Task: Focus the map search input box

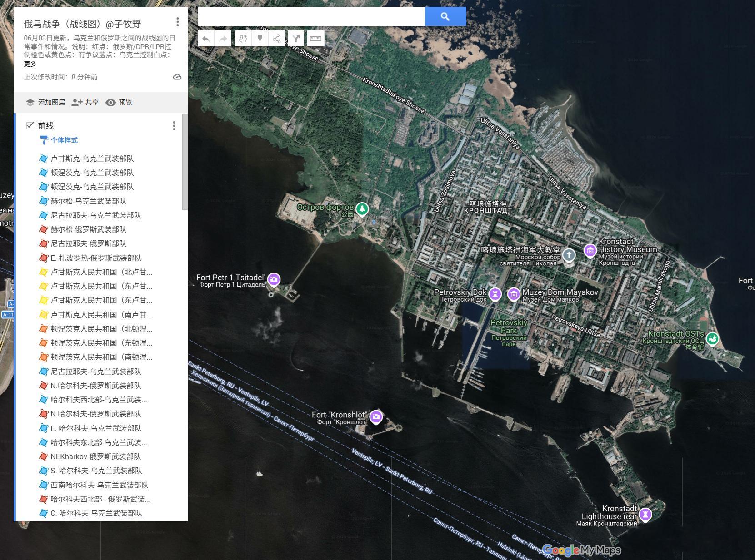Action: 311,16
